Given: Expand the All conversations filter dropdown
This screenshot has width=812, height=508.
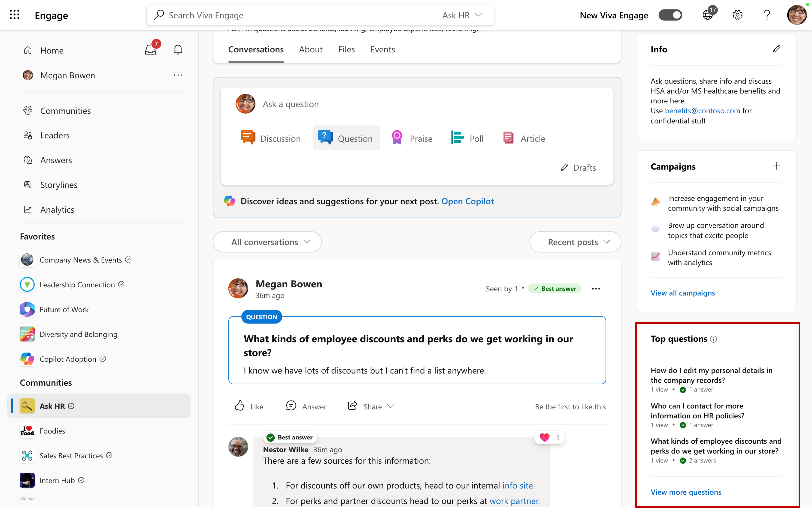Looking at the screenshot, I should pyautogui.click(x=267, y=242).
